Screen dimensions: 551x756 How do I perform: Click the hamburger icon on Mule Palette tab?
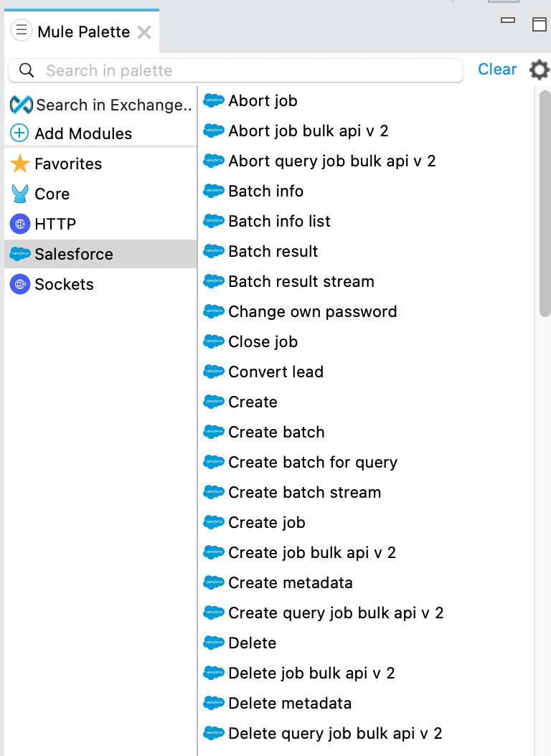tap(22, 31)
